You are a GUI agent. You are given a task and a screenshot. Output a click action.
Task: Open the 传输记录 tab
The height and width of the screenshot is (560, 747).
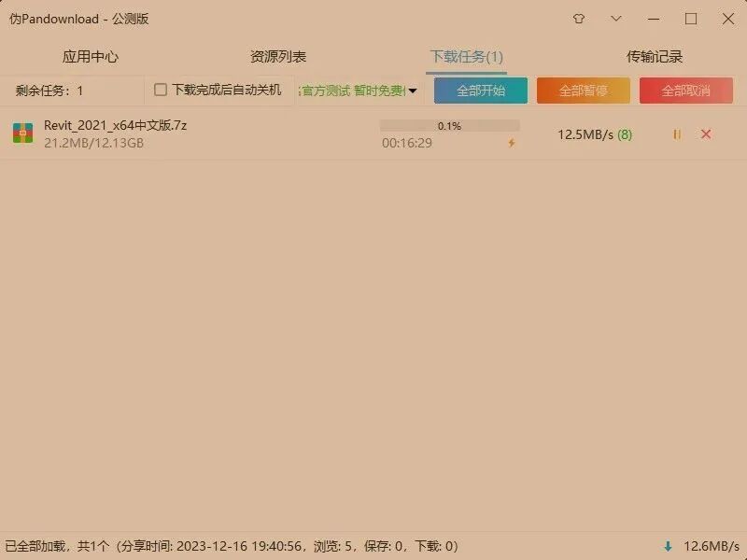[x=655, y=57]
